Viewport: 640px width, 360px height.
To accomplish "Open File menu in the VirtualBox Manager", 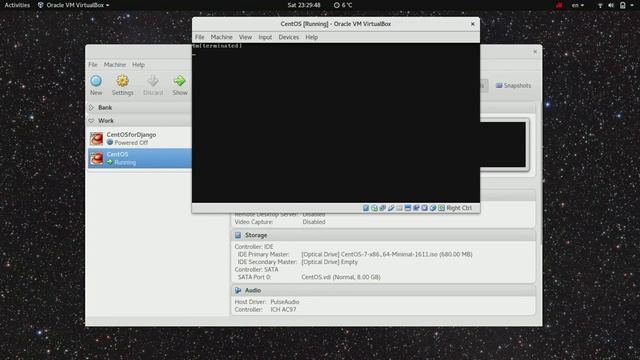I will tap(93, 65).
